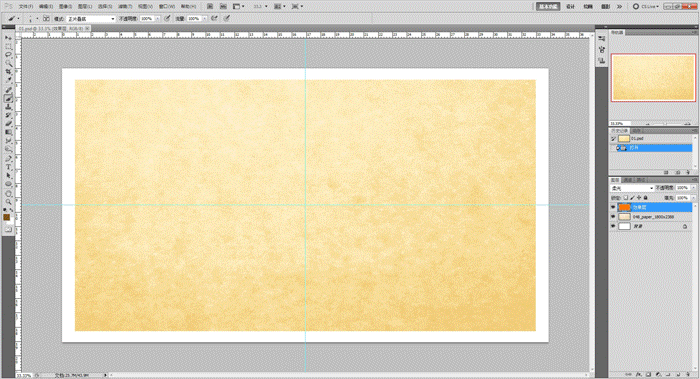Viewport: 700px width, 379px height.
Task: Select the Lasso tool
Action: (x=8, y=54)
